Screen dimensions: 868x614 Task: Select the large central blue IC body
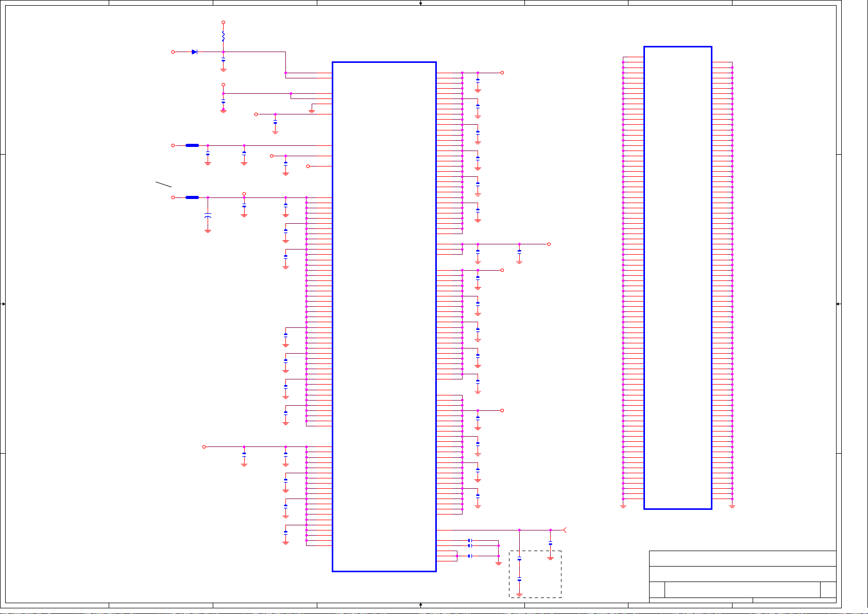(384, 317)
